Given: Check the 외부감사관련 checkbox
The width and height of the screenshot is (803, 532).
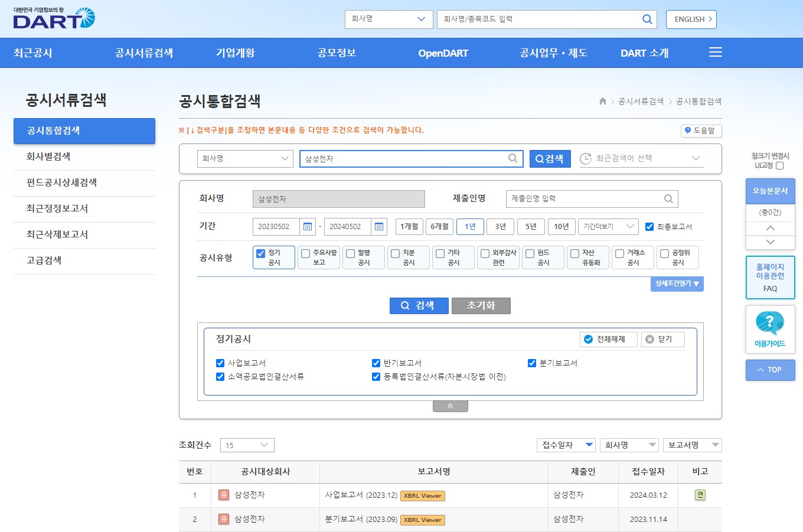Looking at the screenshot, I should pyautogui.click(x=485, y=253).
